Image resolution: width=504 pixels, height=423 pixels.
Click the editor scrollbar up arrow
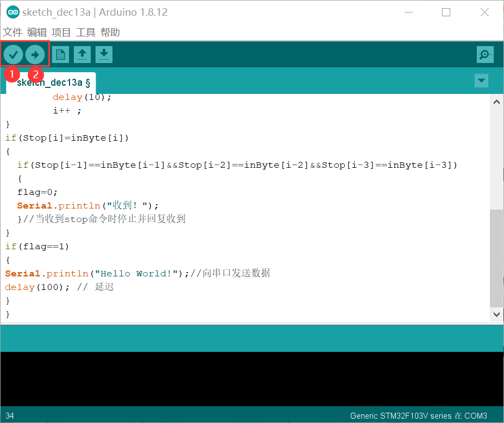pos(496,102)
